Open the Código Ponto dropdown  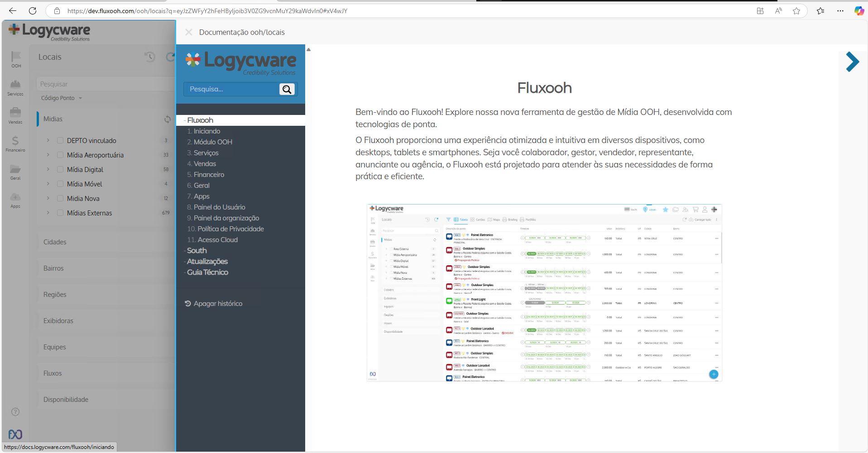click(x=62, y=98)
